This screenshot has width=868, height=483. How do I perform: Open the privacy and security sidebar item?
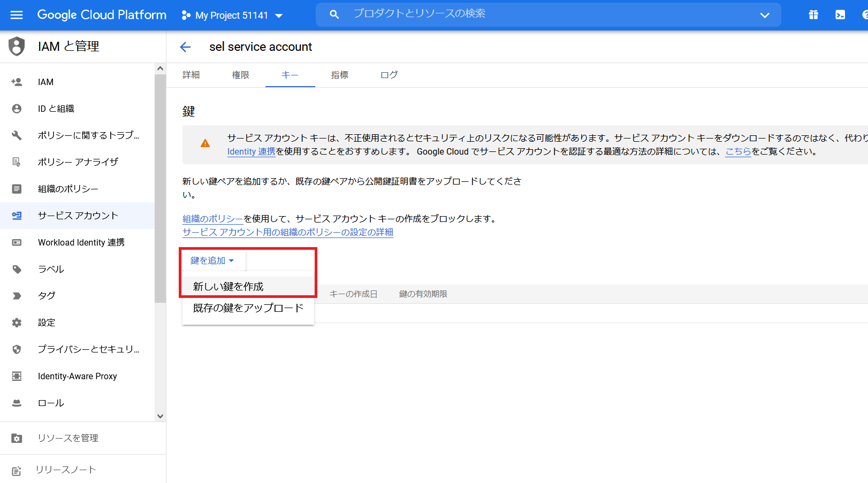(77, 349)
